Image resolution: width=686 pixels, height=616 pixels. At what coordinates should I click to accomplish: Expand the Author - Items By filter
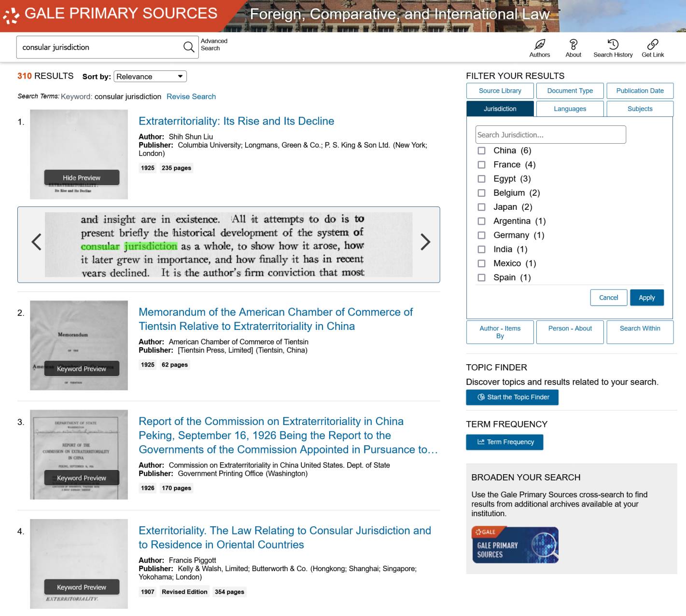click(500, 332)
